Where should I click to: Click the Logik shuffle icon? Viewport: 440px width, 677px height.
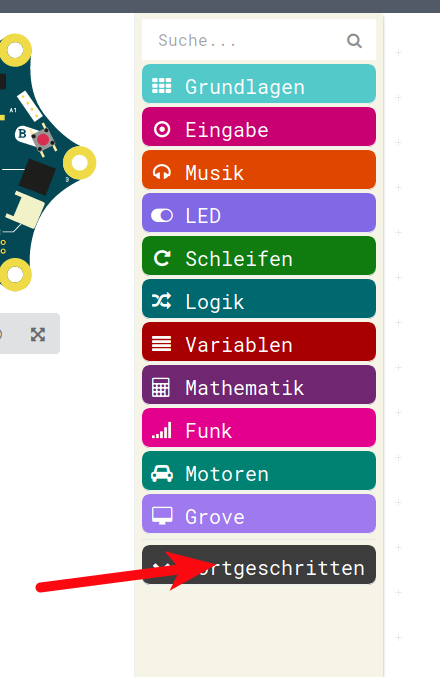161,301
